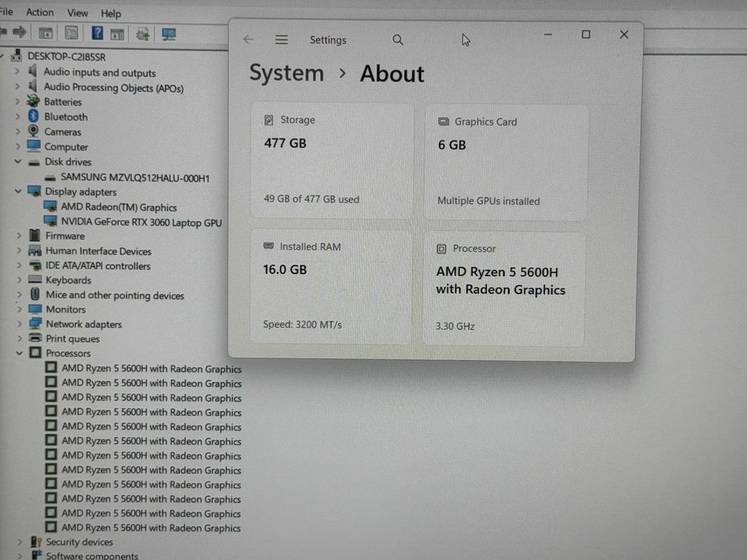The width and height of the screenshot is (747, 560).
Task: Select the Keyboards tree item label
Action: tap(68, 280)
